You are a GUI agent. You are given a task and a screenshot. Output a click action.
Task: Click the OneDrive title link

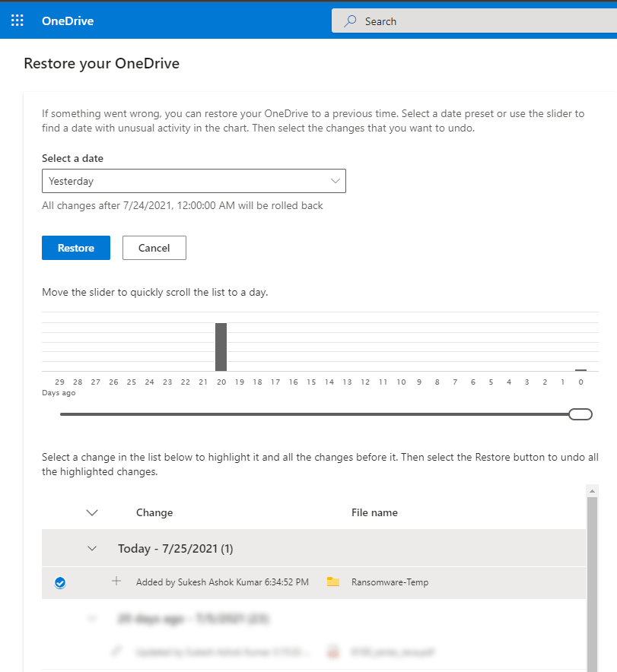coord(68,21)
